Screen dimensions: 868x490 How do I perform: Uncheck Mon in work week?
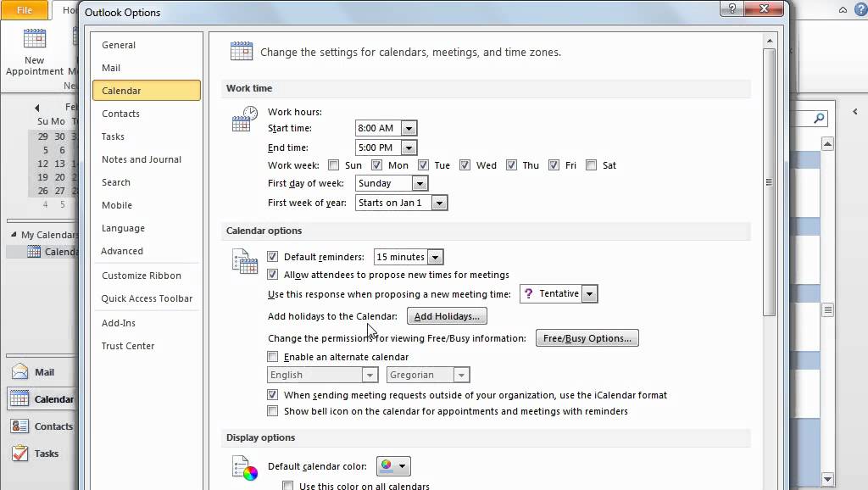pos(376,165)
